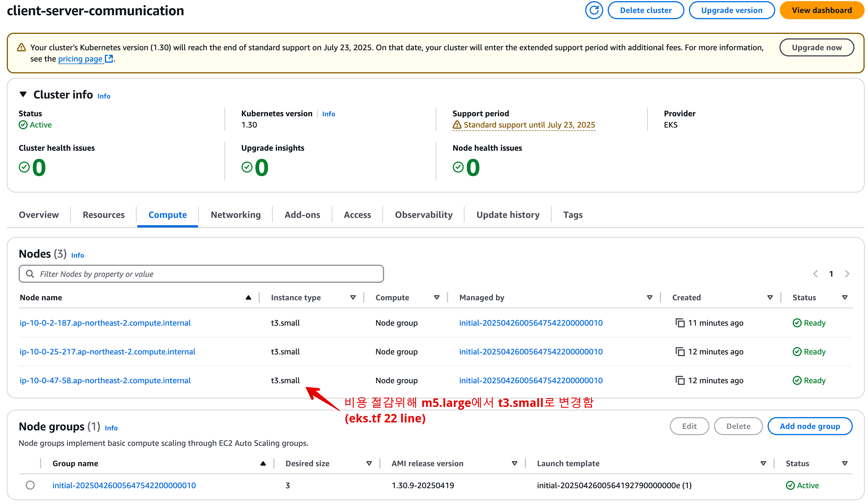Screen dimensions: 868x504
Task: Copy creation time for node ip-10-0-47-58
Action: point(680,381)
